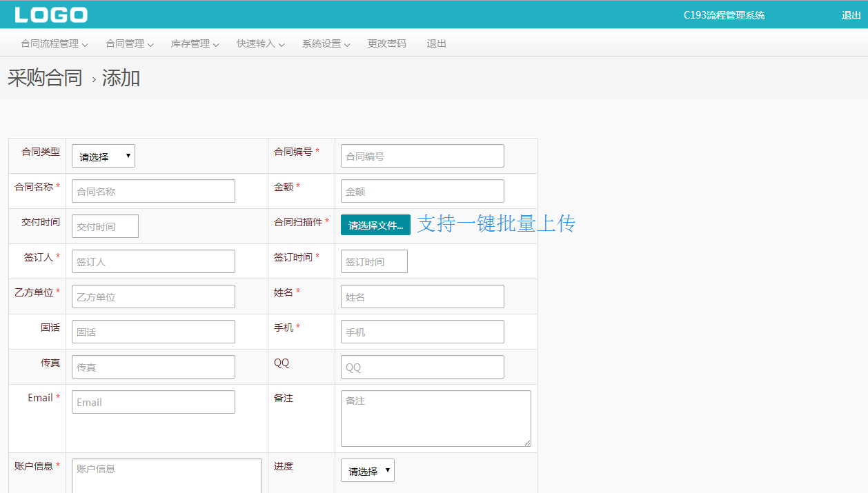This screenshot has height=493, width=868.
Task: Focus the 合同编号 input field
Action: [422, 156]
